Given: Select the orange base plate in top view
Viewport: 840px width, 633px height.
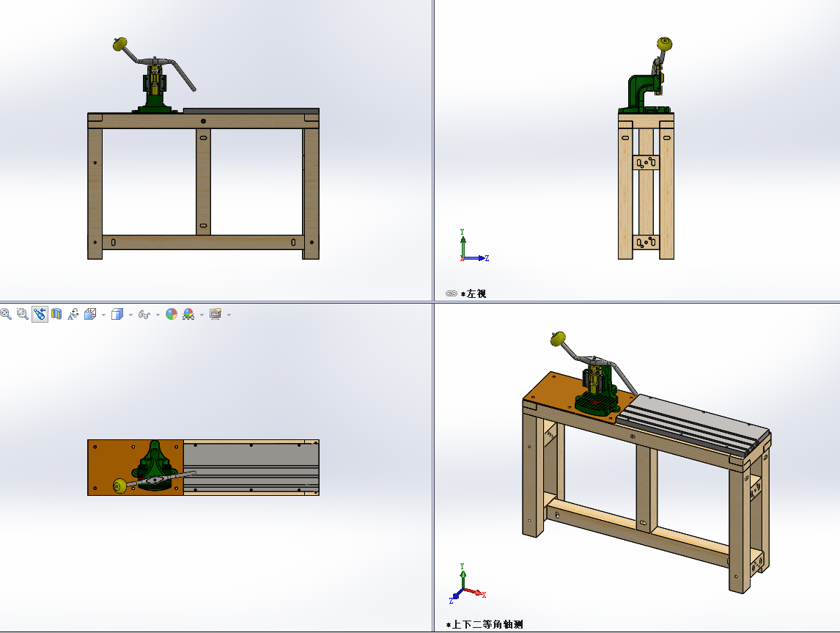Looking at the screenshot, I should pyautogui.click(x=112, y=467).
